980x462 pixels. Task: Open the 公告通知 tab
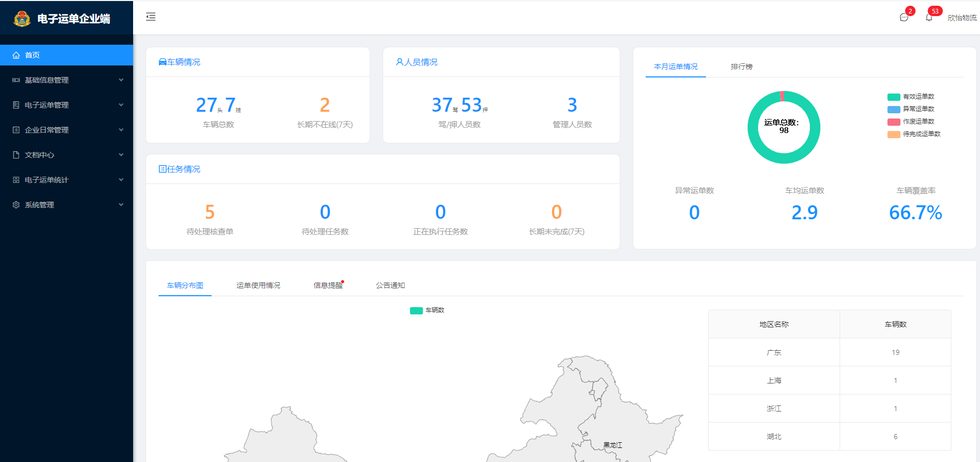[x=391, y=285]
